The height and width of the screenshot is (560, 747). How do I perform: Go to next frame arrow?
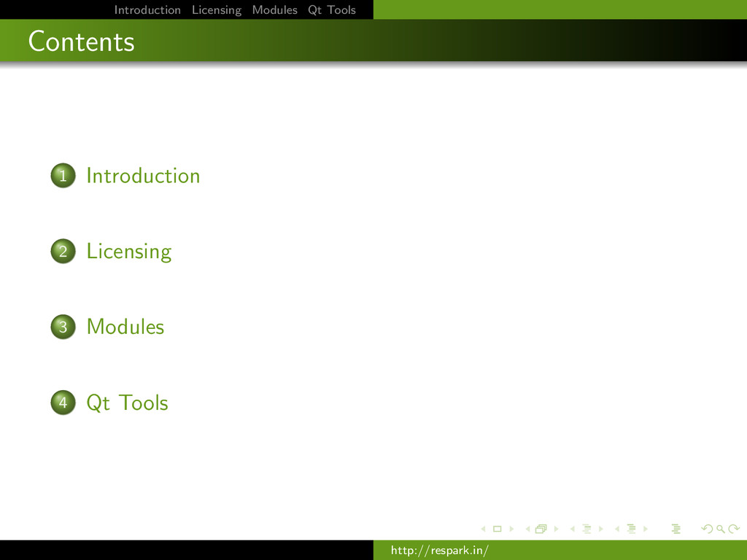click(x=556, y=529)
